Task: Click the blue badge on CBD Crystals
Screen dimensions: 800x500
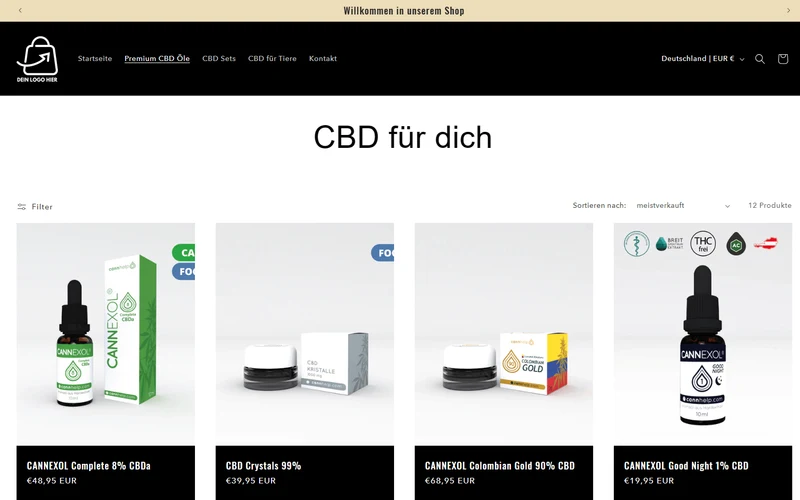Action: pos(383,253)
